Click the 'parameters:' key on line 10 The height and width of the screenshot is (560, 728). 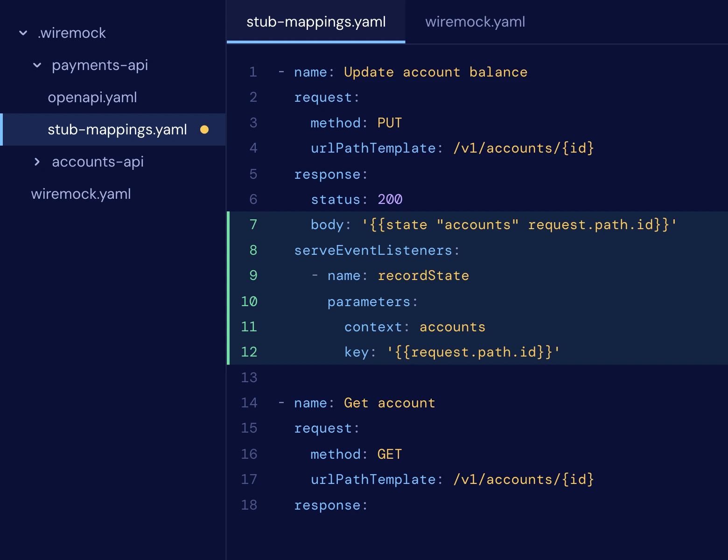(372, 302)
